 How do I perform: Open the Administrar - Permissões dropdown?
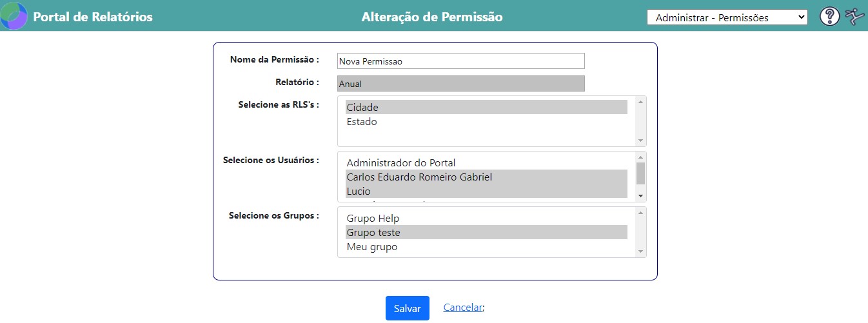point(727,17)
